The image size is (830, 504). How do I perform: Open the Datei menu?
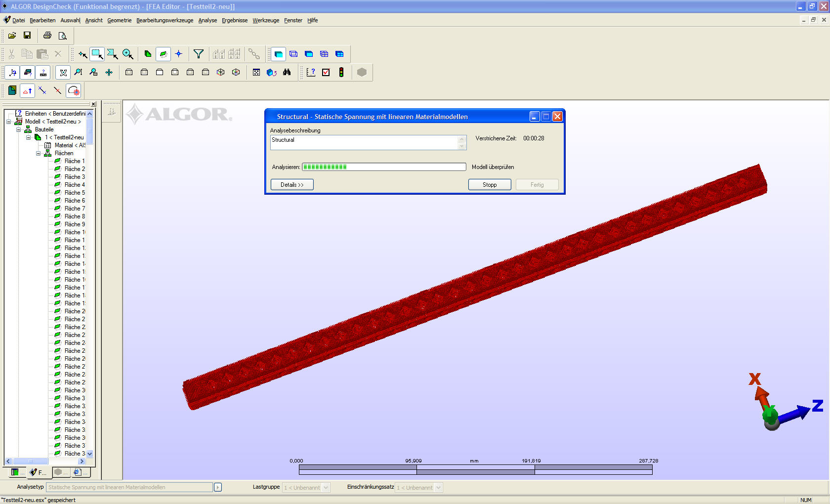[x=18, y=20]
